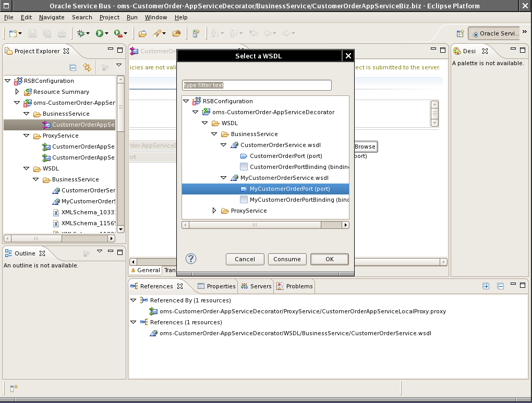The width and height of the screenshot is (532, 403).
Task: Click the Back navigation arrow icon
Action: point(268,33)
